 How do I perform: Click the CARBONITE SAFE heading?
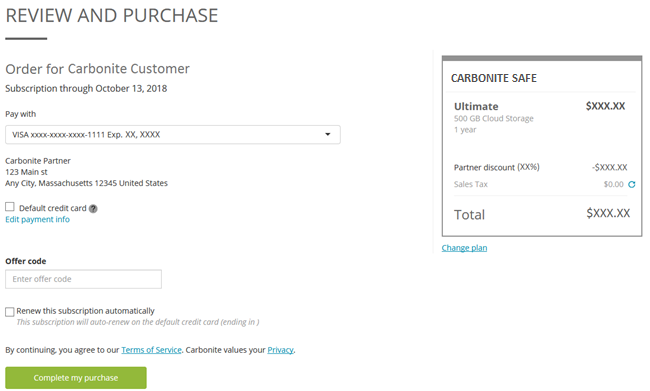(494, 78)
